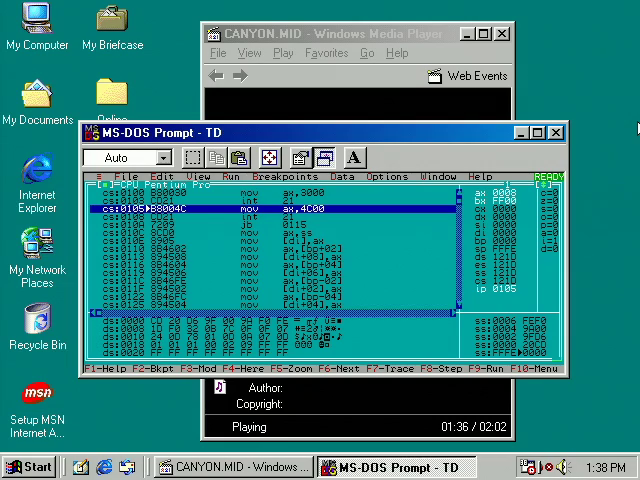Click memory dump row ds:0000

pyautogui.click(x=222, y=321)
